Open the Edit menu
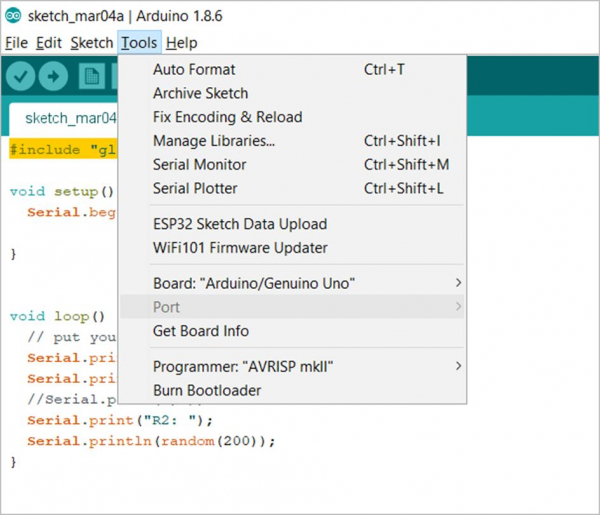The height and width of the screenshot is (515, 600). coord(49,43)
